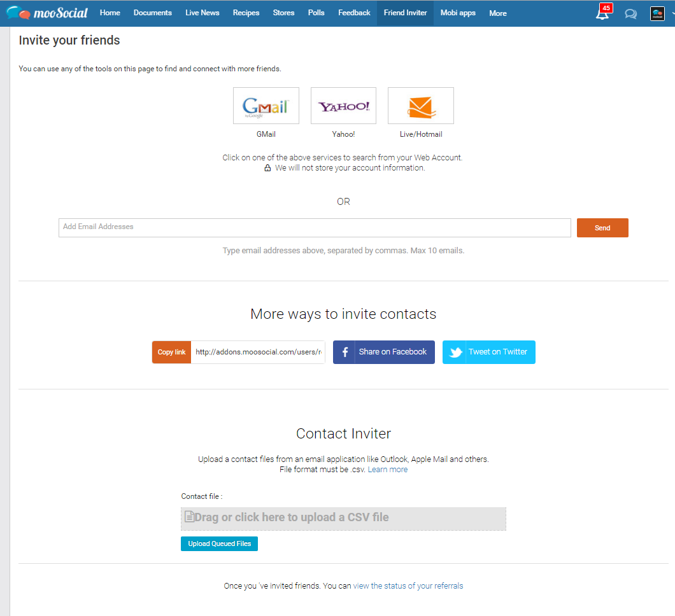The image size is (675, 616).
Task: Click the Live/Hotmail text label
Action: [x=421, y=134]
